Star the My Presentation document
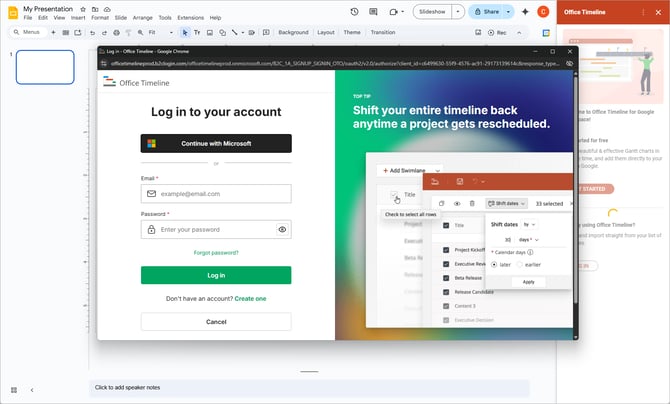 83,9
